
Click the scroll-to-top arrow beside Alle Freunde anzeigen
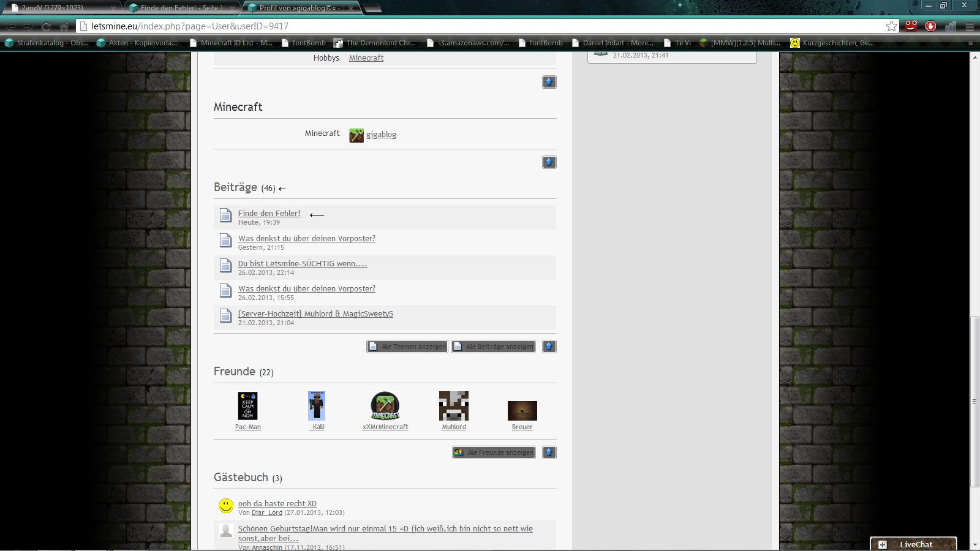(549, 452)
